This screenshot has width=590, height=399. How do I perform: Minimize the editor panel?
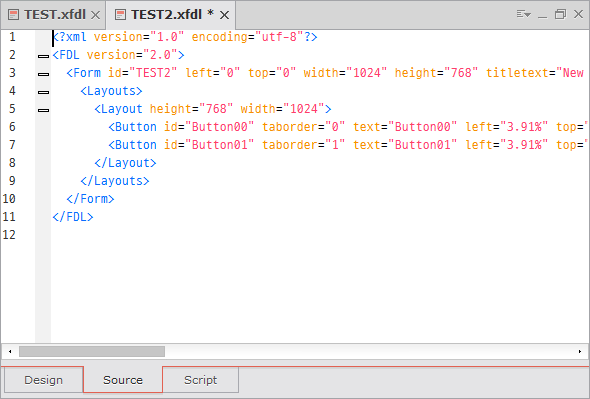pos(543,15)
